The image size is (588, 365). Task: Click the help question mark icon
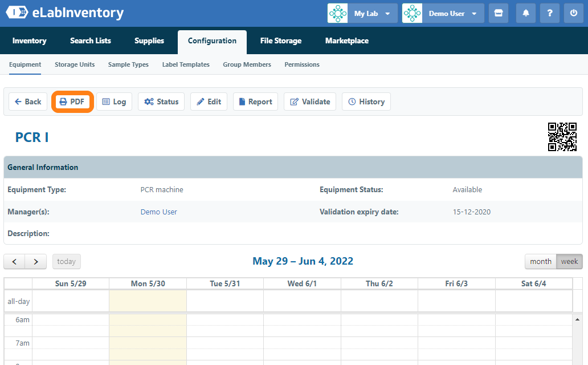549,13
